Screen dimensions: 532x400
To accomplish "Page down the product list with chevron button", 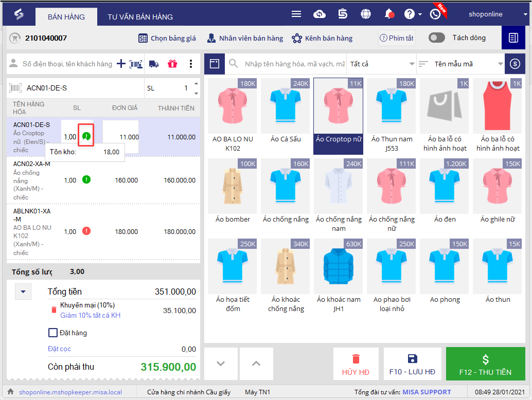I will [221, 363].
